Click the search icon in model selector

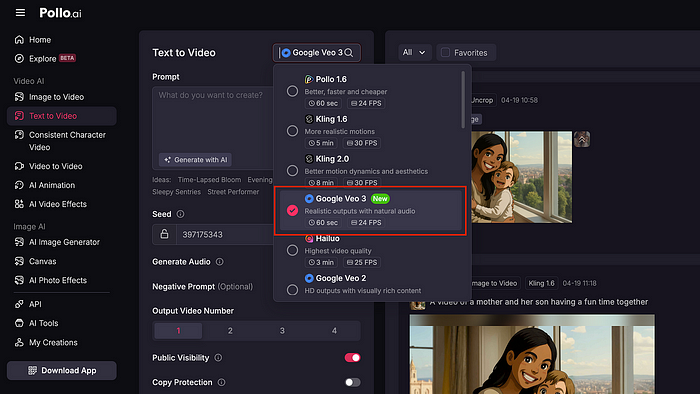(x=349, y=53)
